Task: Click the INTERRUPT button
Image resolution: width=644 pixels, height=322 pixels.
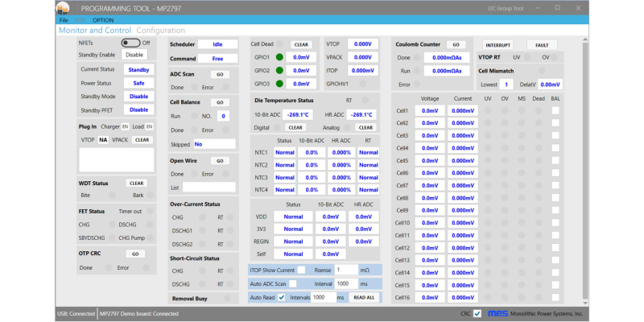Action: pos(497,45)
